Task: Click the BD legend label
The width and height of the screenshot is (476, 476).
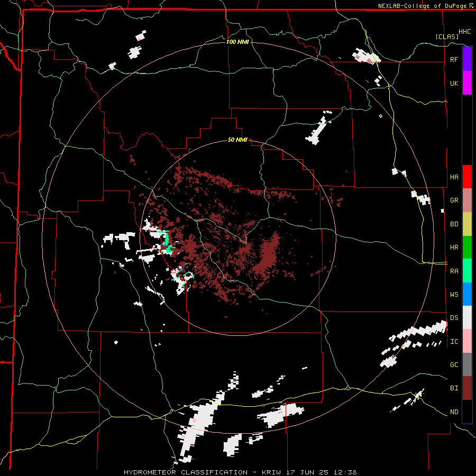Action: pos(454,224)
